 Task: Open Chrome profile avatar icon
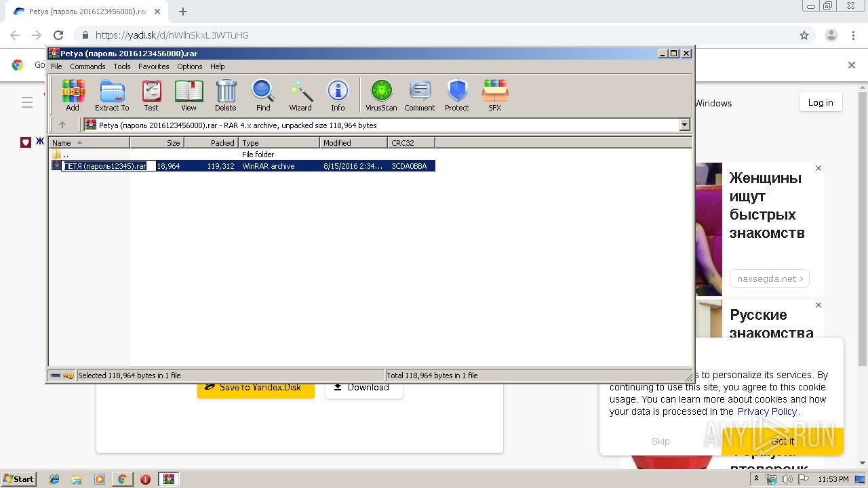coord(831,35)
